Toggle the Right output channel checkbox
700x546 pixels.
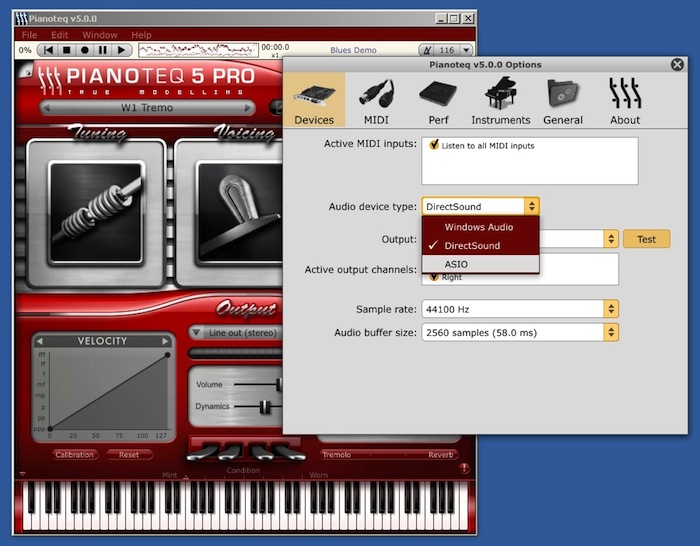click(x=433, y=278)
